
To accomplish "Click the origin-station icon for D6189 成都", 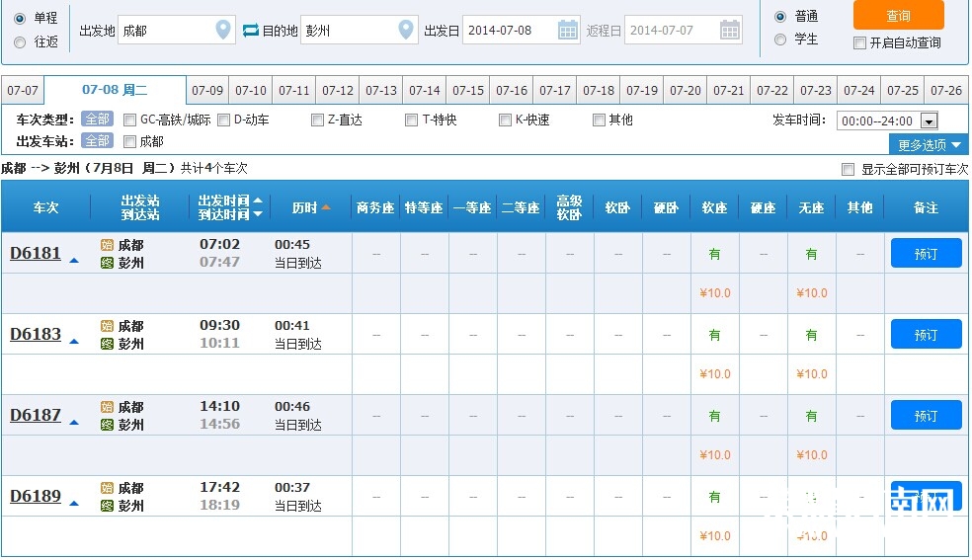I will 107,488.
